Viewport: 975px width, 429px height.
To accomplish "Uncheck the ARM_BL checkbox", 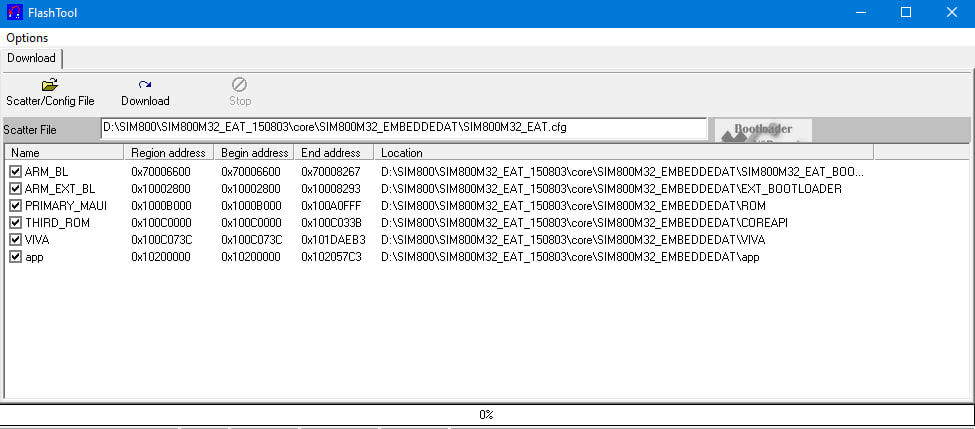I will (16, 172).
